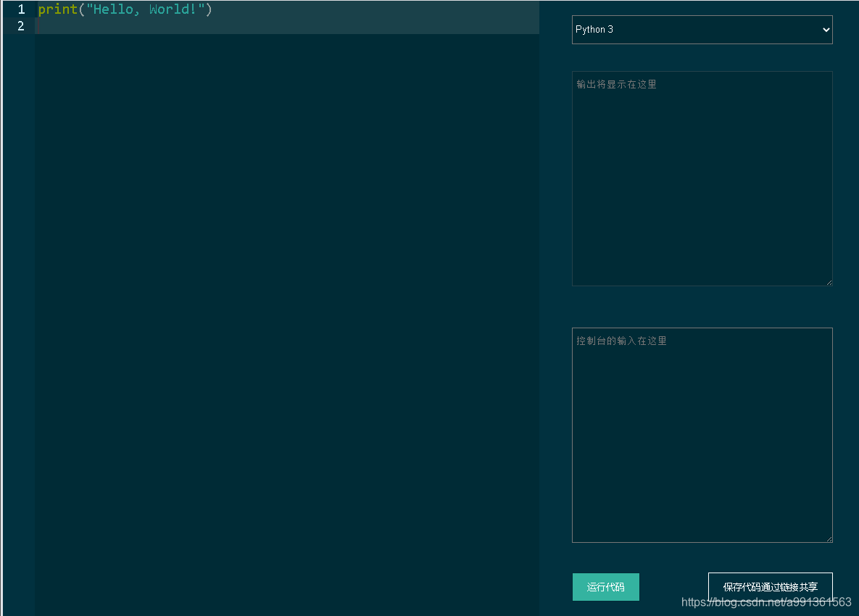Screen dimensions: 859x616
Task: Place cursor on empty line 2 in editor
Action: pos(287,26)
